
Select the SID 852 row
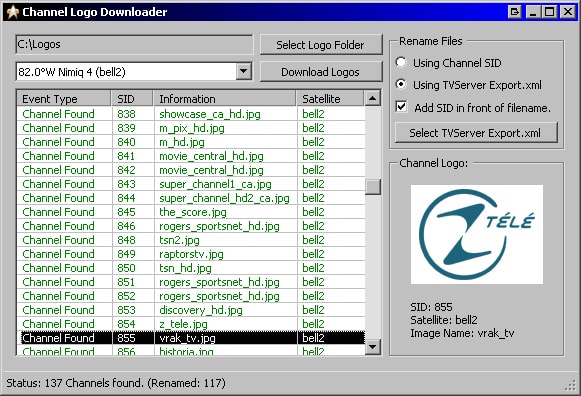point(191,296)
